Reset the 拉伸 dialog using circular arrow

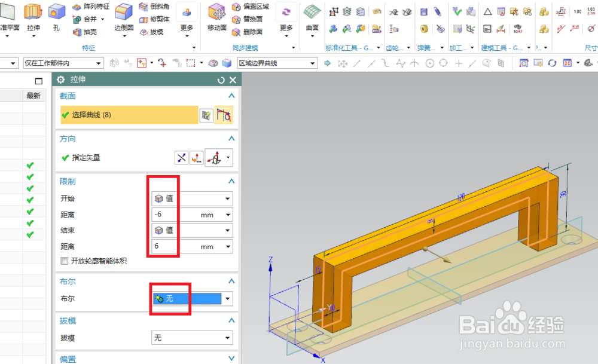point(221,79)
